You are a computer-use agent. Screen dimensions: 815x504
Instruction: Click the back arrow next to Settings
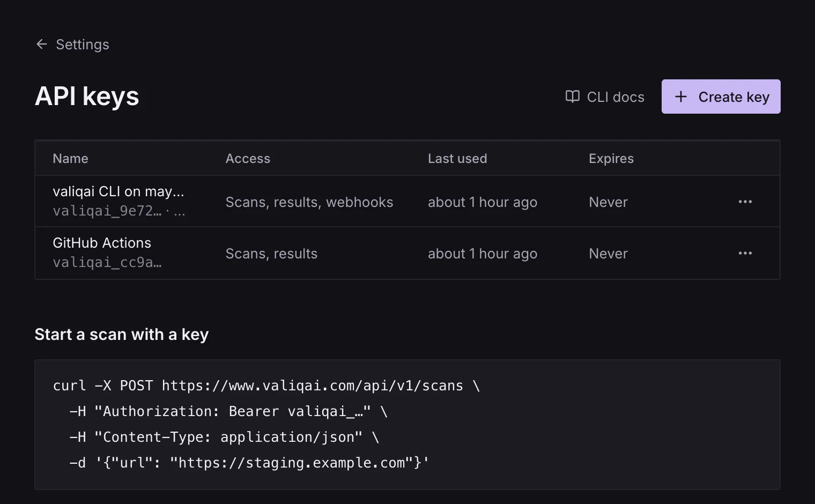click(41, 44)
